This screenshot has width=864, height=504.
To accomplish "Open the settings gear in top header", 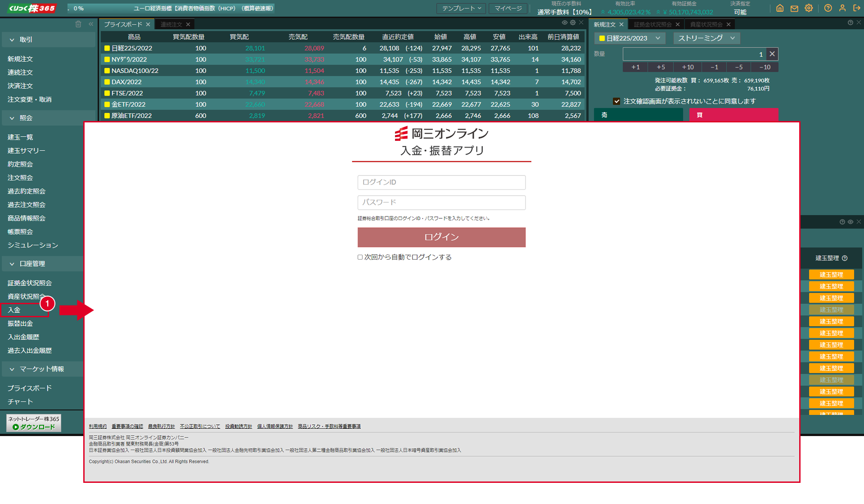I will [809, 8].
